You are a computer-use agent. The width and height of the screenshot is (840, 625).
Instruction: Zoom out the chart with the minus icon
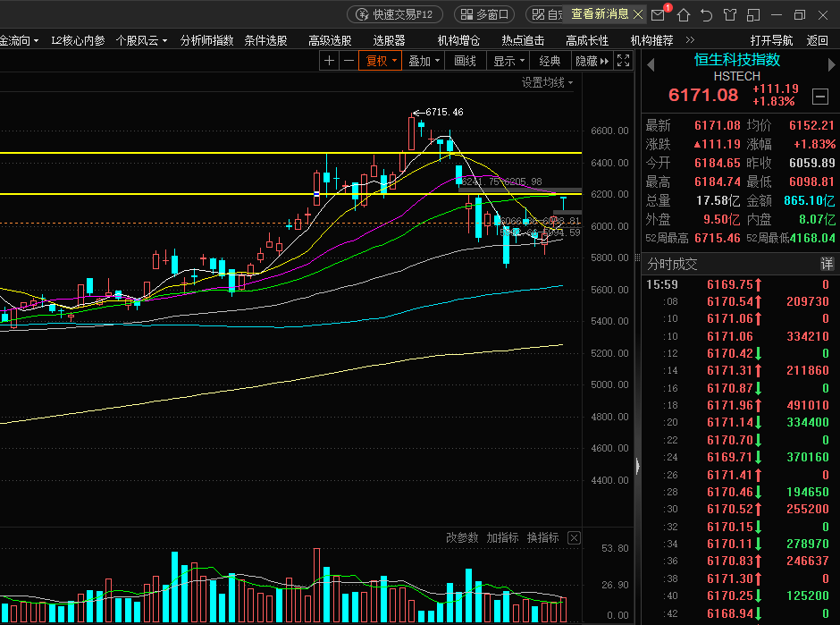click(x=349, y=61)
